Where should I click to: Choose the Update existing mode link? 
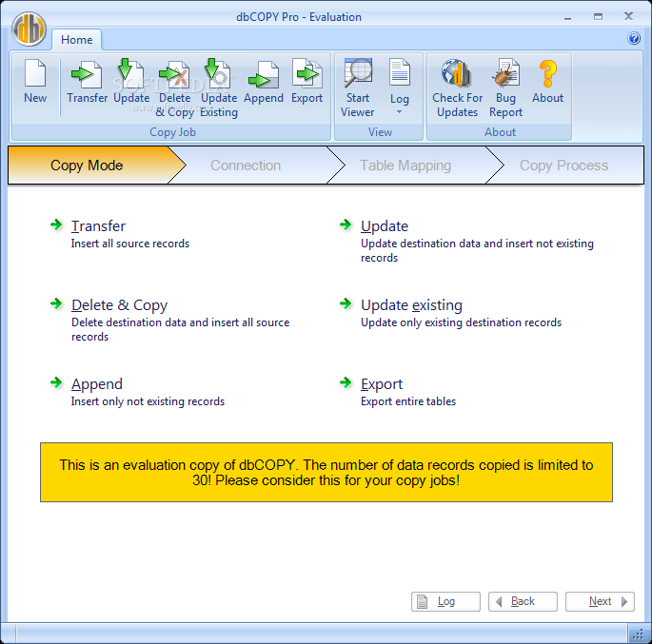point(411,305)
